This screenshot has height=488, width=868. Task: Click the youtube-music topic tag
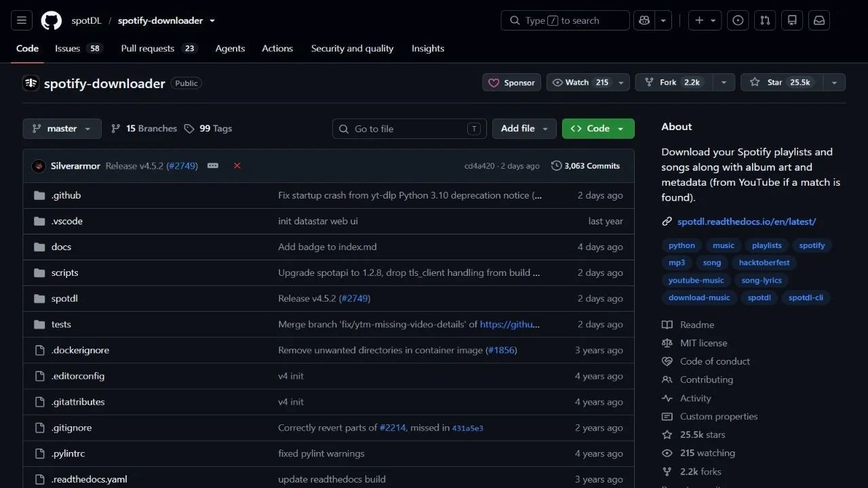(x=696, y=281)
